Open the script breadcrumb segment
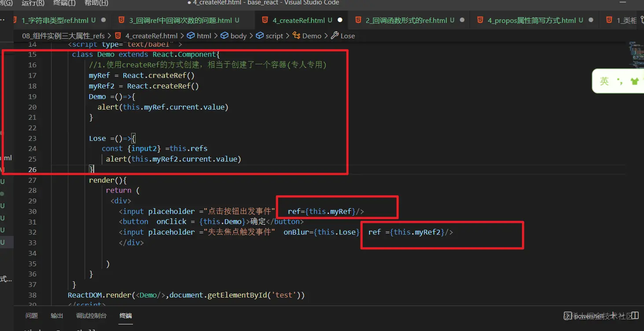Screen dimensions: 644x331 click(x=275, y=36)
